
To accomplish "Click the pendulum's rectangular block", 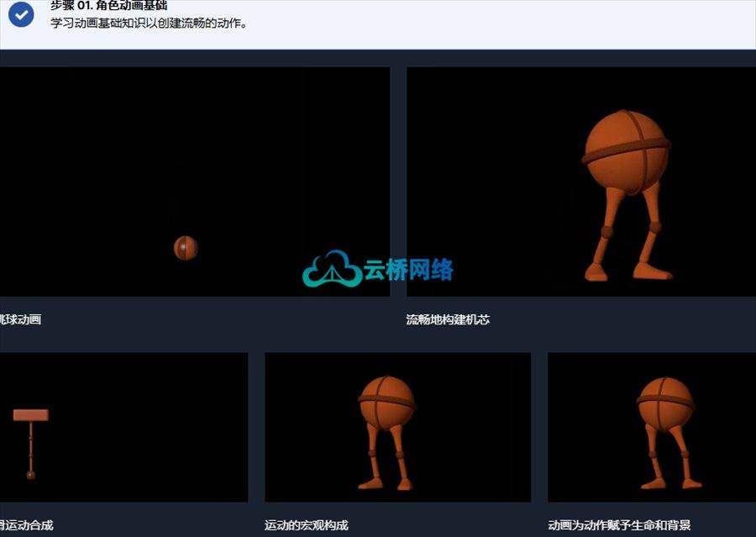I will [x=30, y=415].
